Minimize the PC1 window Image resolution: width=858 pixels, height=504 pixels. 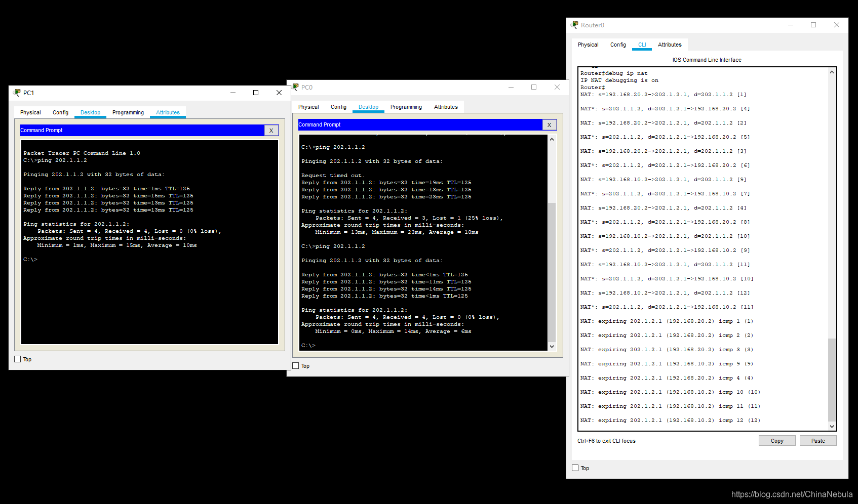point(233,93)
